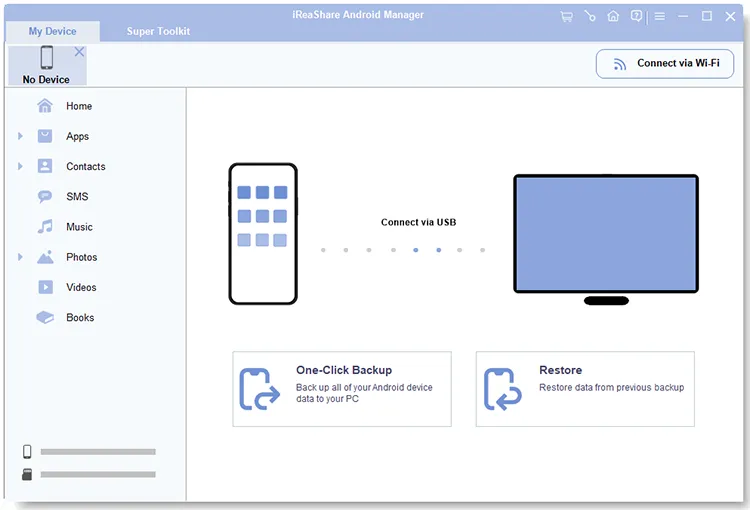This screenshot has height=510, width=750.
Task: Click the One-Click Backup title
Action: coord(344,370)
